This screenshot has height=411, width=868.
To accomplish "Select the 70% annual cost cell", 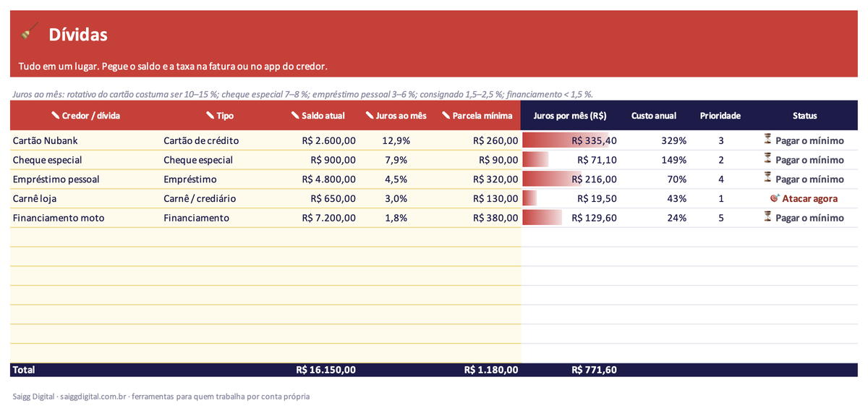I will tap(654, 179).
